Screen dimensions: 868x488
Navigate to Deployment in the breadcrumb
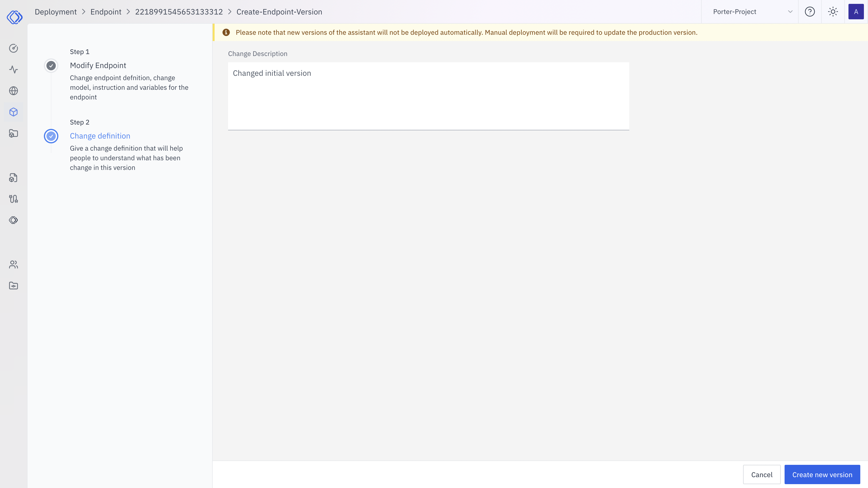56,12
